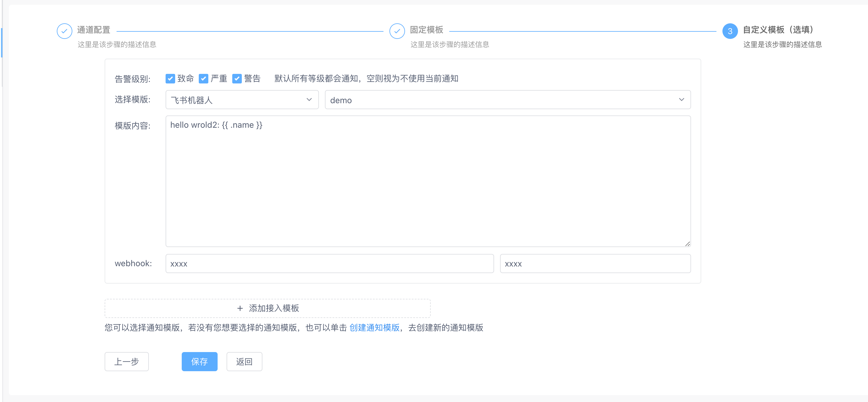Click the 固定模板 step checkmark icon
Viewport: 868px width, 402px height.
pos(397,31)
